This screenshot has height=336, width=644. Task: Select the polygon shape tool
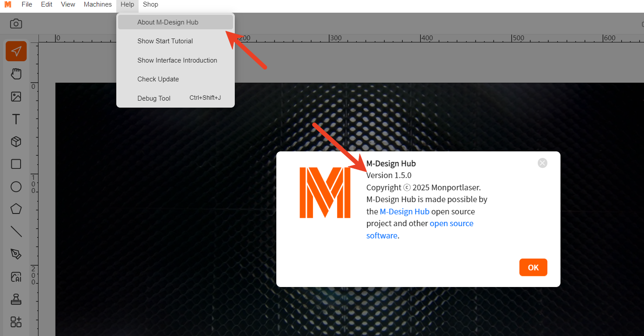pyautogui.click(x=16, y=209)
